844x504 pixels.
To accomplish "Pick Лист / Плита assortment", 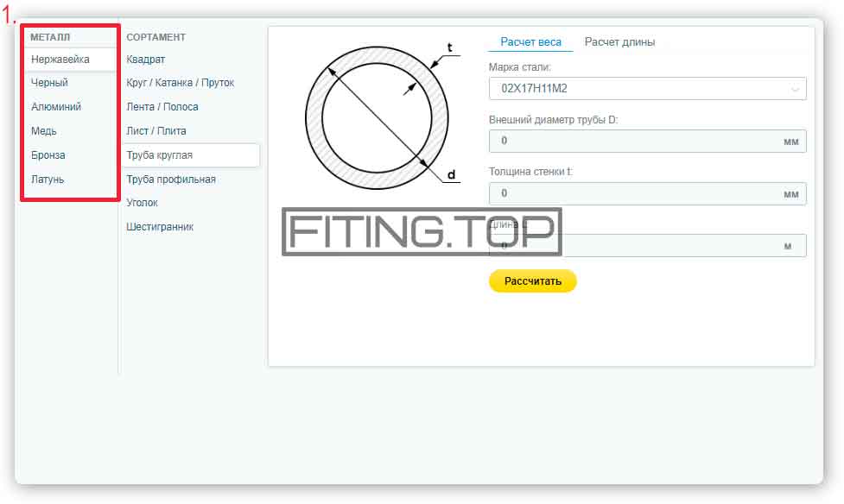I will [156, 130].
